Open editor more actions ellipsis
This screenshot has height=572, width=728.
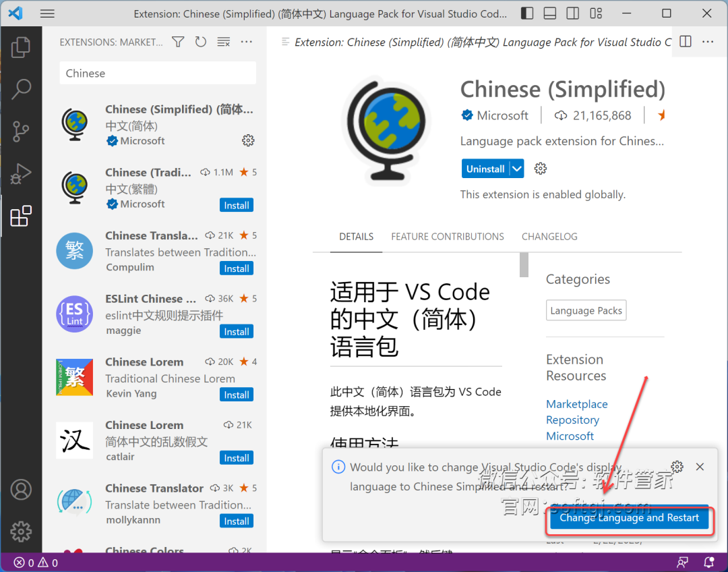[708, 42]
